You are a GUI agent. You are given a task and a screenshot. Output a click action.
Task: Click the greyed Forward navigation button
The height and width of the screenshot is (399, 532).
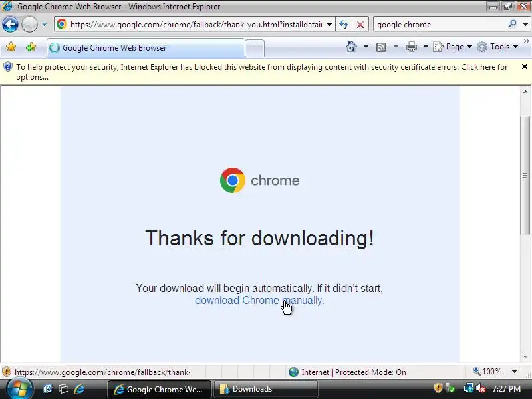pyautogui.click(x=29, y=25)
